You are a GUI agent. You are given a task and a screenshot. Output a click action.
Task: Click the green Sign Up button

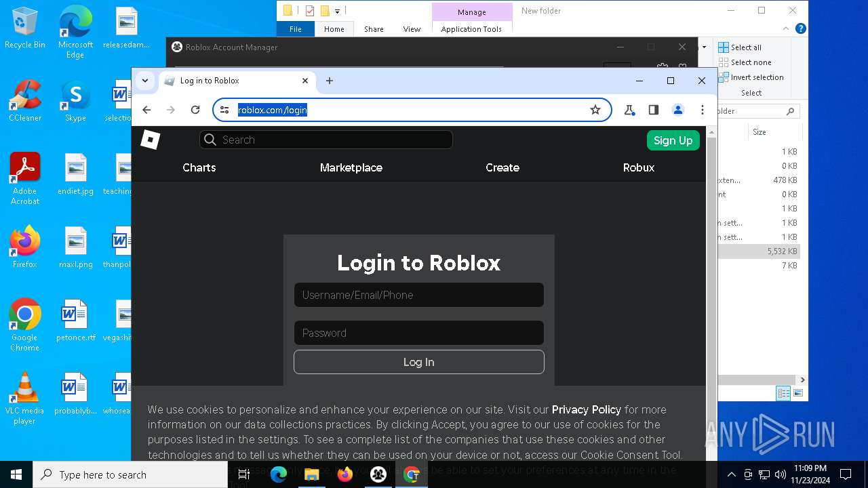pyautogui.click(x=673, y=140)
